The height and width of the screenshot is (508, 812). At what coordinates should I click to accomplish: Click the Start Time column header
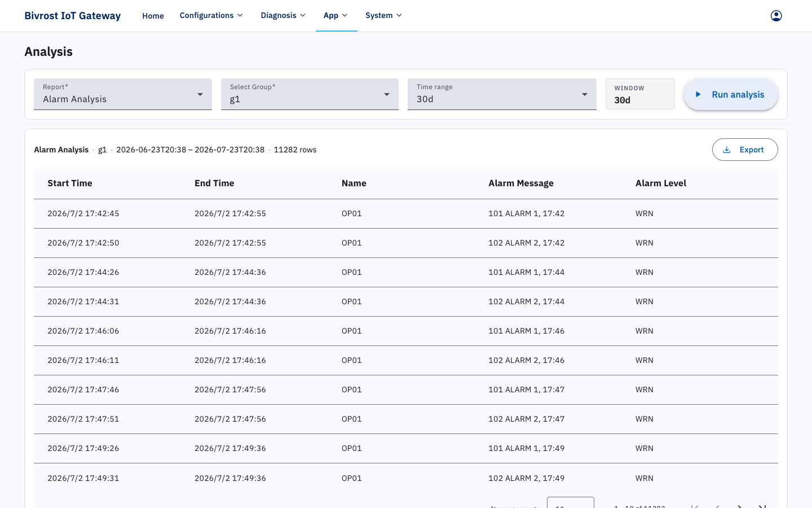coord(70,183)
